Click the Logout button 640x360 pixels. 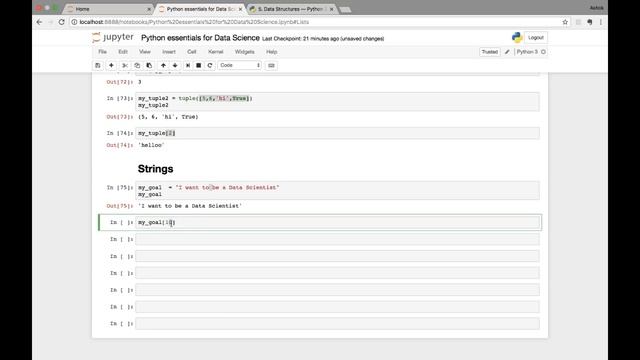pos(536,38)
